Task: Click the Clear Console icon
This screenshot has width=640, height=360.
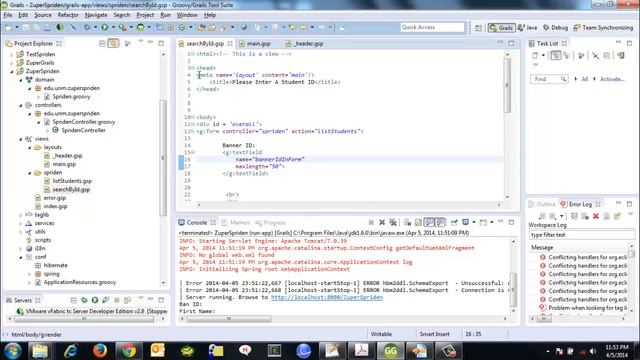Action: coord(407,222)
